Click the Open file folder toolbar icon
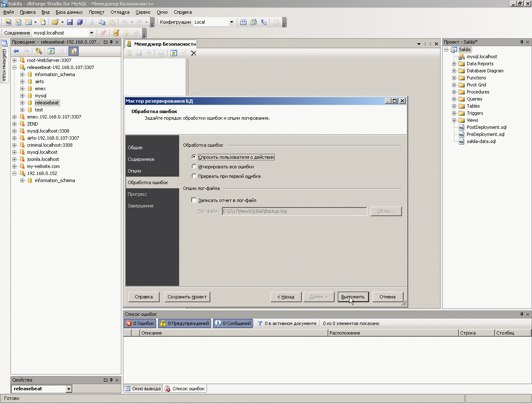The height and width of the screenshot is (404, 532). [55, 22]
